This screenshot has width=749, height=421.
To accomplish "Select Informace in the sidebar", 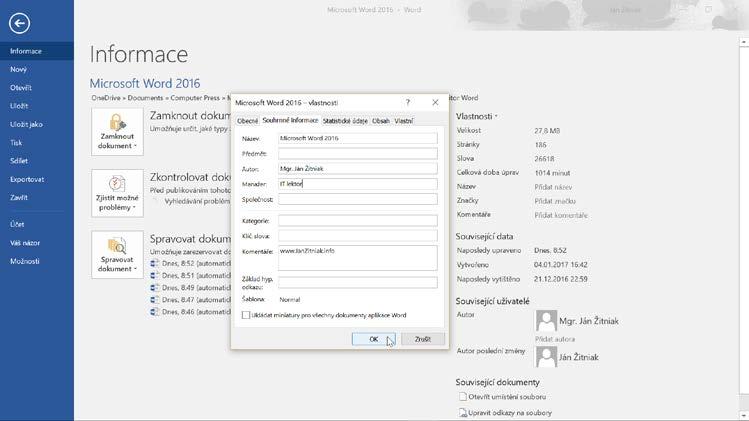I will point(37,51).
